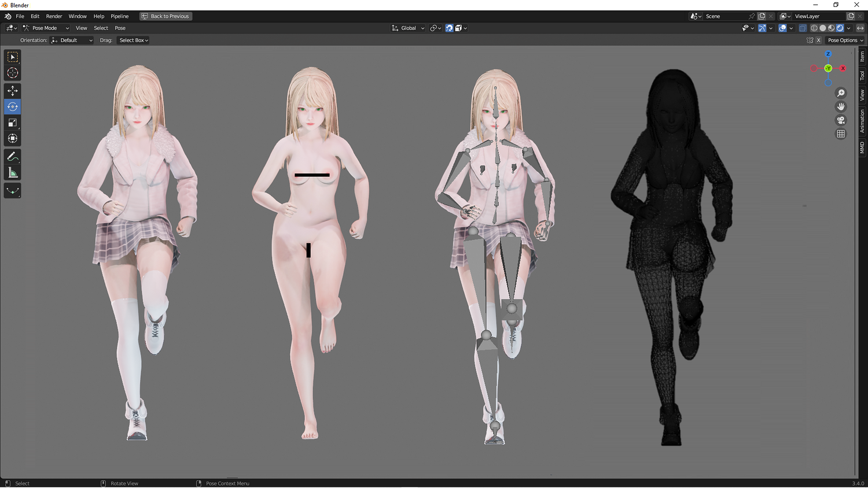Click the Scene name field

pyautogui.click(x=726, y=16)
